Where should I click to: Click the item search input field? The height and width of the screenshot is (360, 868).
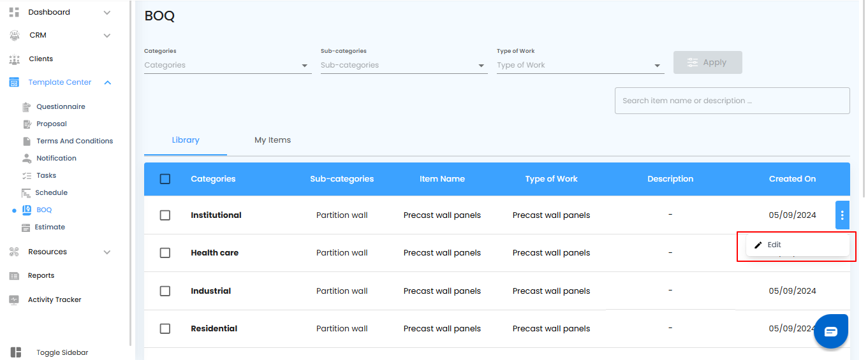tap(732, 101)
